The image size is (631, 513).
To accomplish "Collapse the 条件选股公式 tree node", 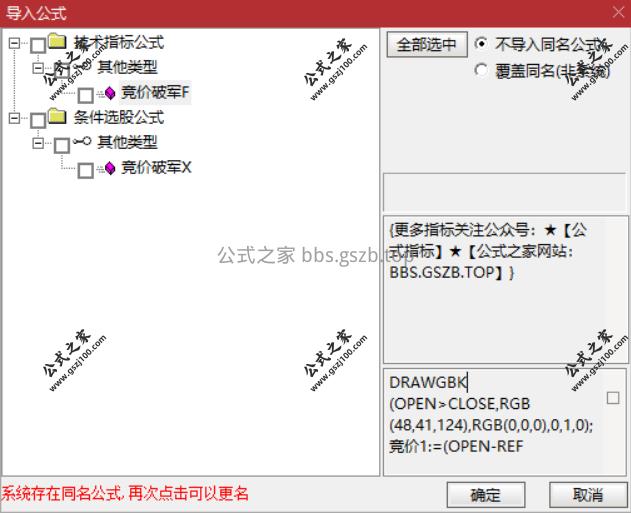I will pyautogui.click(x=14, y=118).
